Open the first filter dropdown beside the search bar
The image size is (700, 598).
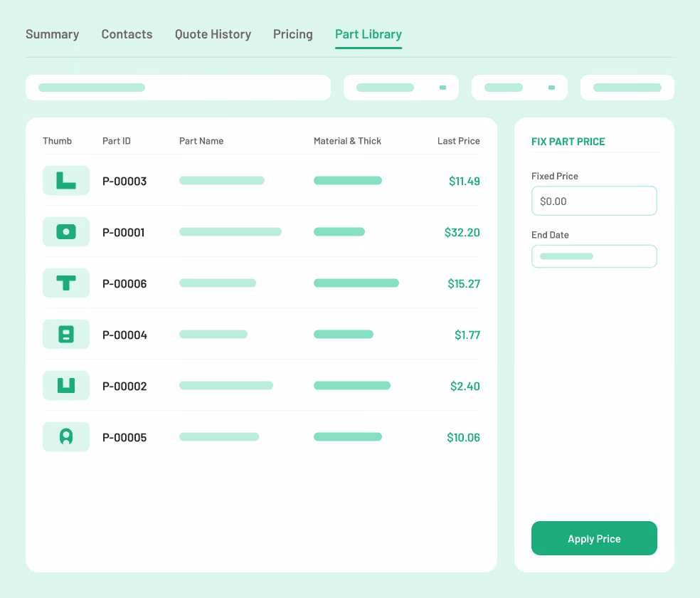401,88
